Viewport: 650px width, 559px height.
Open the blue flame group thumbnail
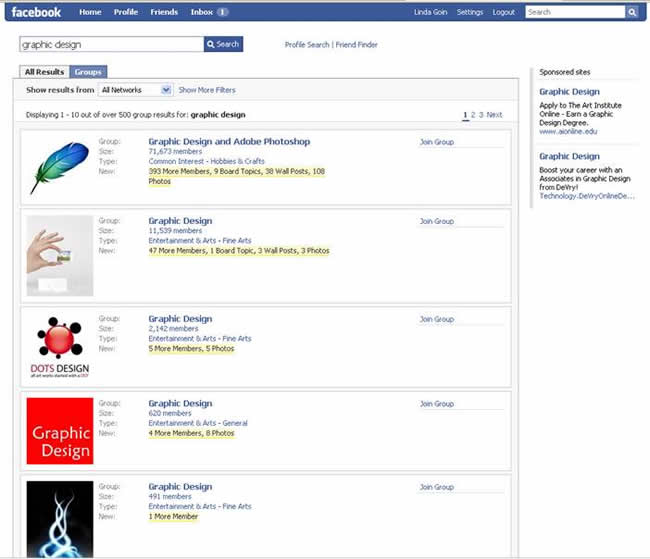pos(60,519)
